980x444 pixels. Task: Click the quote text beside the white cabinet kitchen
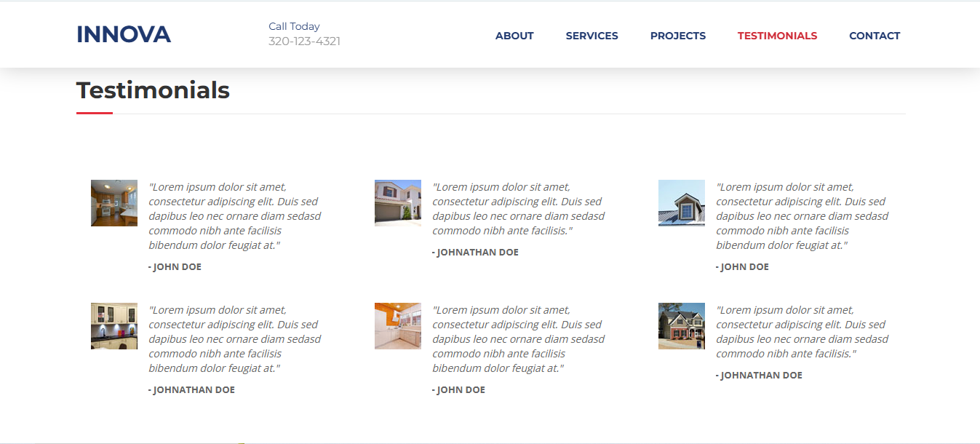click(x=235, y=339)
